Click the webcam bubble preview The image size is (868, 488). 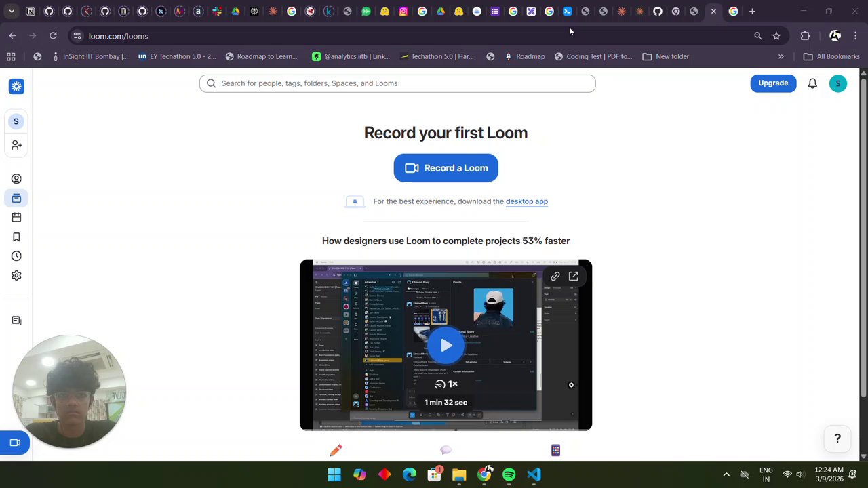pos(68,391)
